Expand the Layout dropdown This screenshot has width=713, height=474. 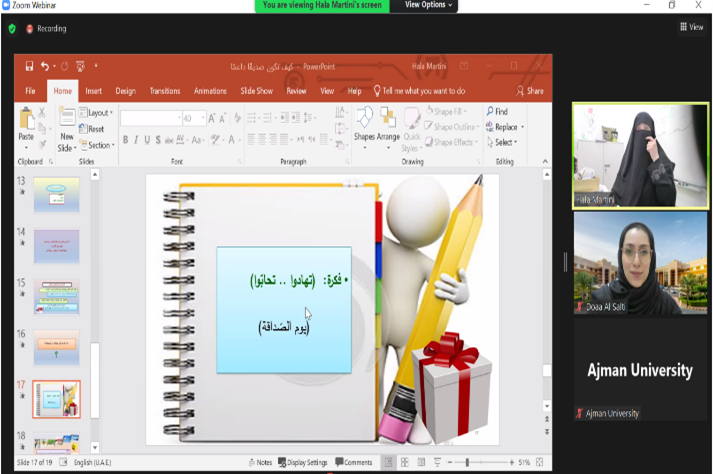(x=98, y=113)
